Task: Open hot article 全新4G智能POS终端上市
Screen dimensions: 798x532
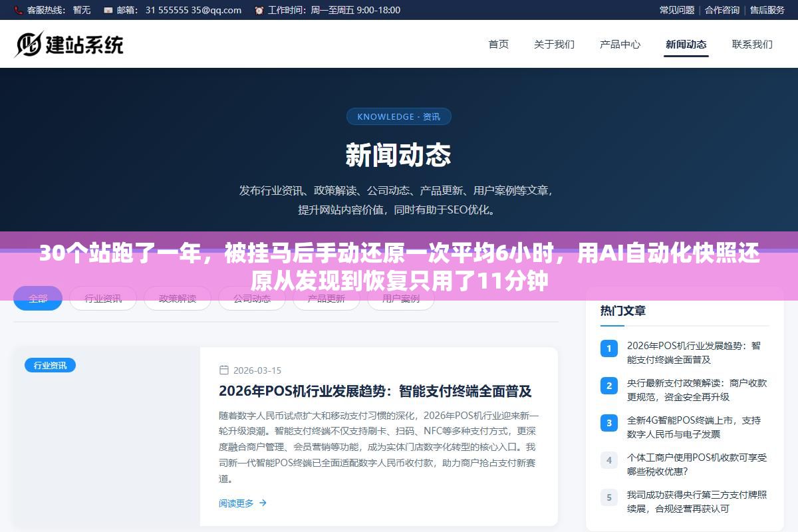Action: point(694,427)
